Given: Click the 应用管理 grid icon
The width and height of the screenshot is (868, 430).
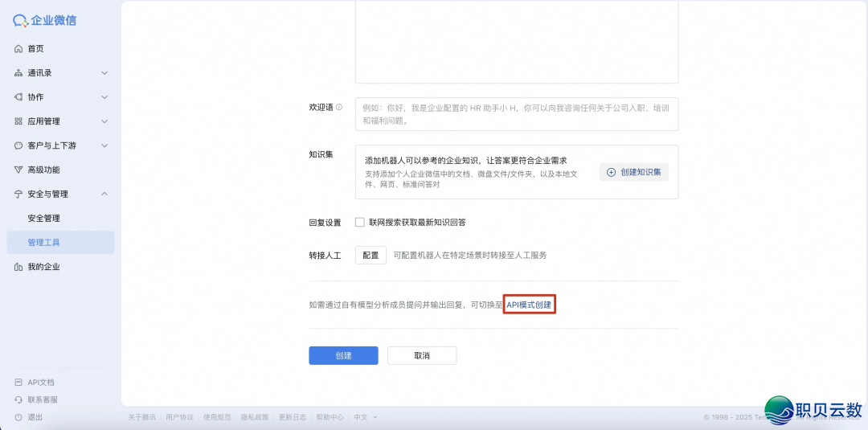Looking at the screenshot, I should pos(18,121).
